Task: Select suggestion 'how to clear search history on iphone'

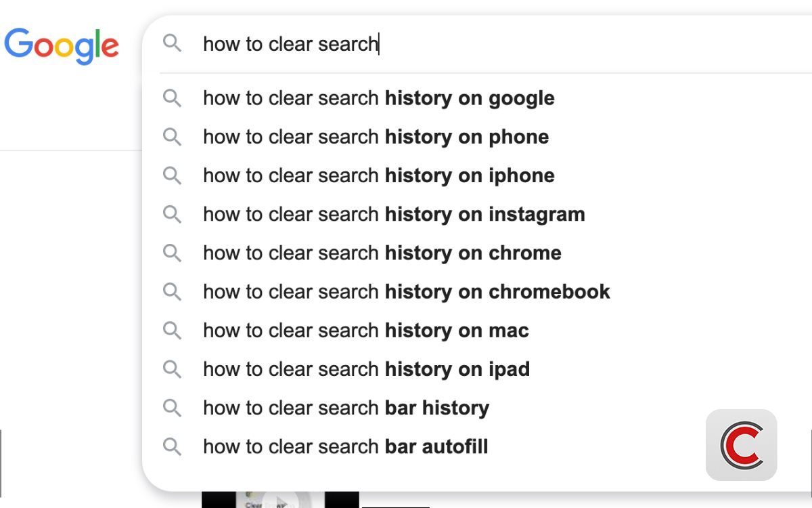Action: coord(378,175)
